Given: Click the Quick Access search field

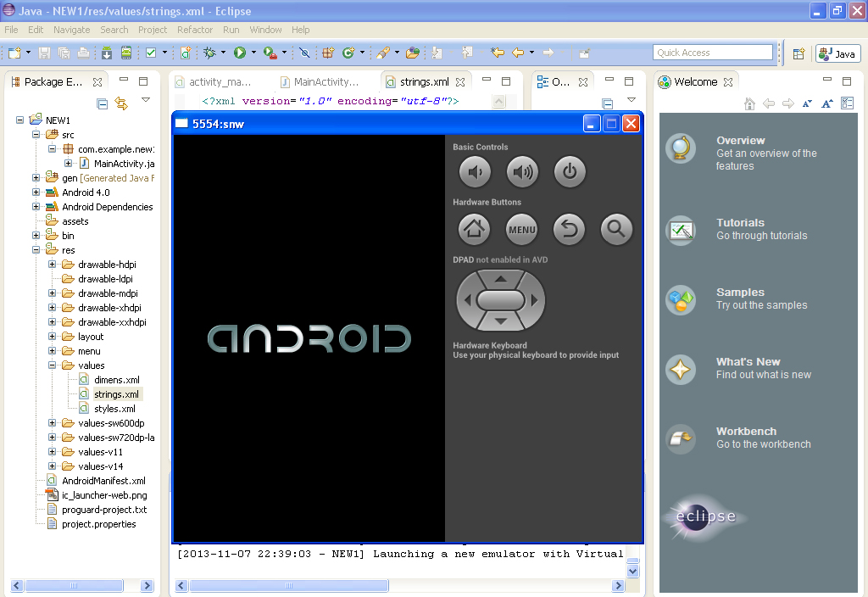Looking at the screenshot, I should pyautogui.click(x=712, y=53).
